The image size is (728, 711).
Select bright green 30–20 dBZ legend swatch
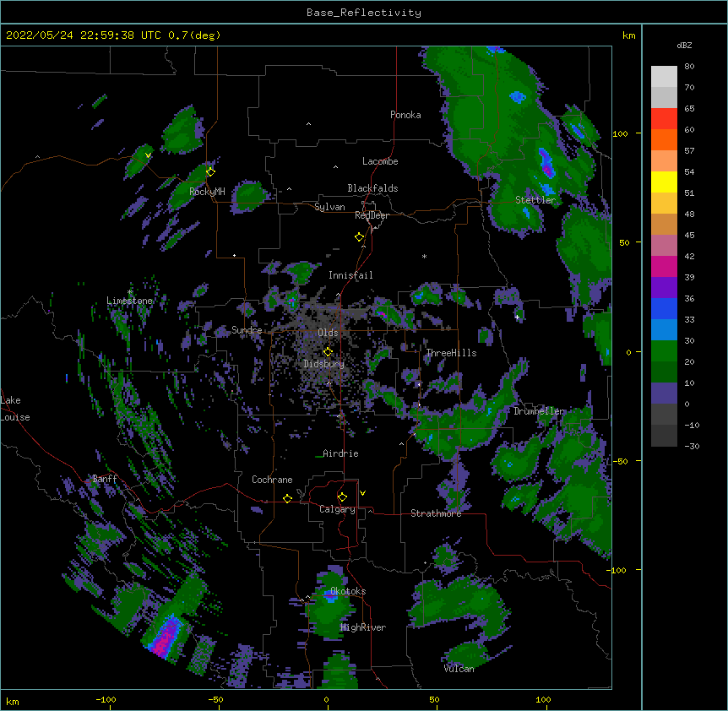coord(664,351)
